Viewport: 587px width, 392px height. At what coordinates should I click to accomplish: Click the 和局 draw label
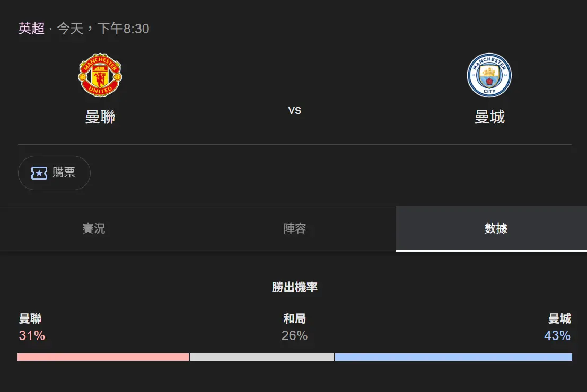tap(294, 318)
